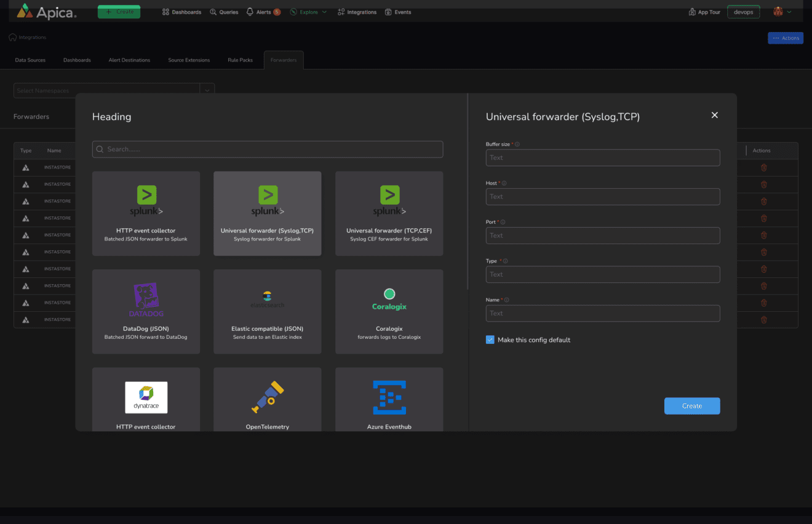812x524 pixels.
Task: Expand the Select Namespaces dropdown
Action: click(x=207, y=90)
